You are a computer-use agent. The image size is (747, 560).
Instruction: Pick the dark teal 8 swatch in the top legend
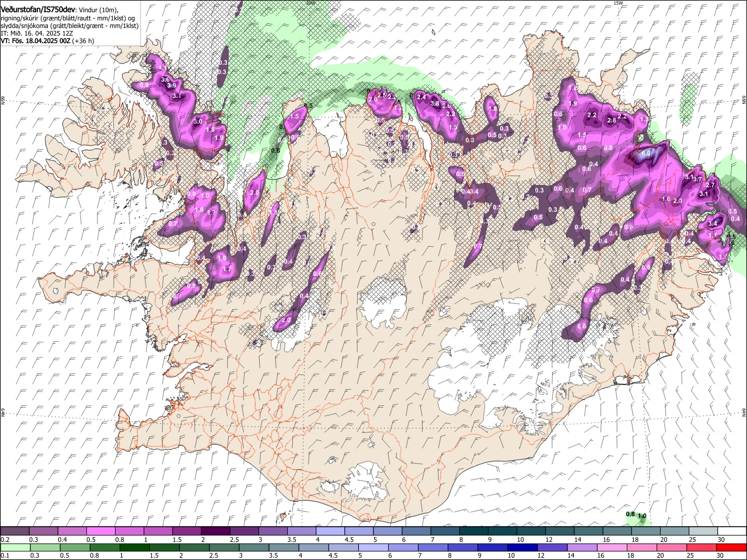point(474,530)
